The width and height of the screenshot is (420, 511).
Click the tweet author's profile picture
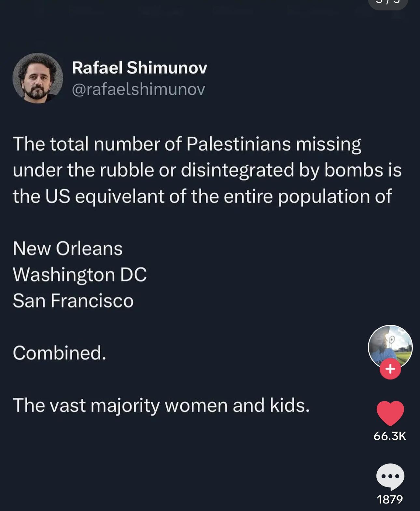point(38,78)
